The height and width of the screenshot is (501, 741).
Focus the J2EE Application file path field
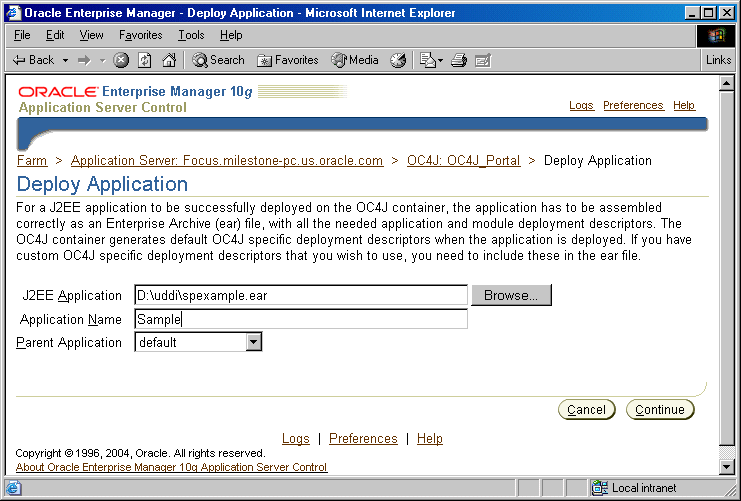(301, 295)
